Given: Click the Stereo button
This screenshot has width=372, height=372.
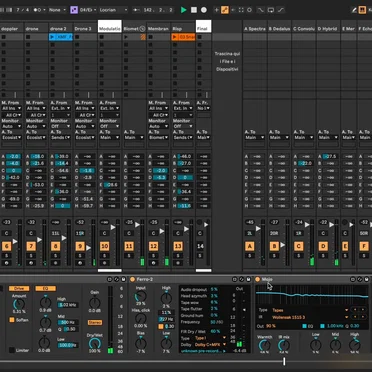Looking at the screenshot, I should pyautogui.click(x=95, y=322).
